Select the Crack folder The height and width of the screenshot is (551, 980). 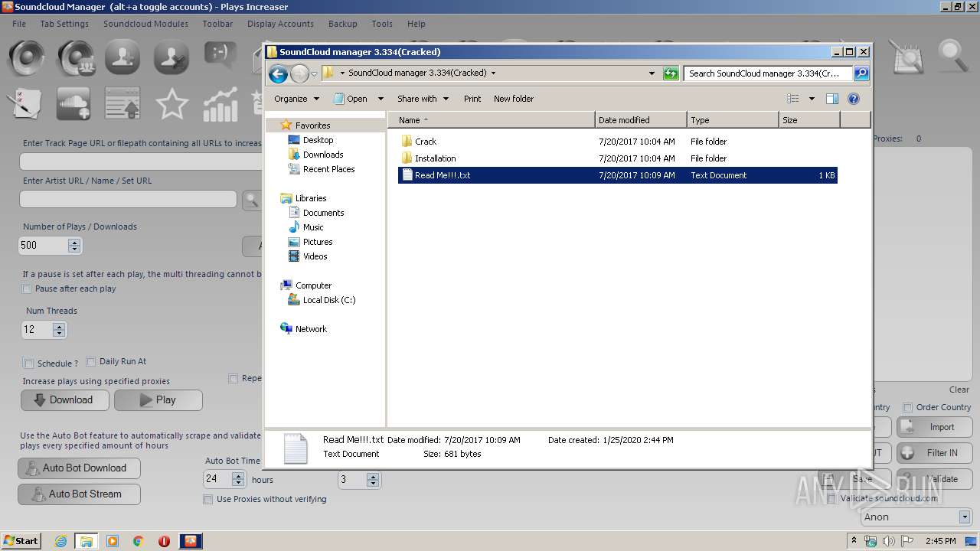point(426,142)
